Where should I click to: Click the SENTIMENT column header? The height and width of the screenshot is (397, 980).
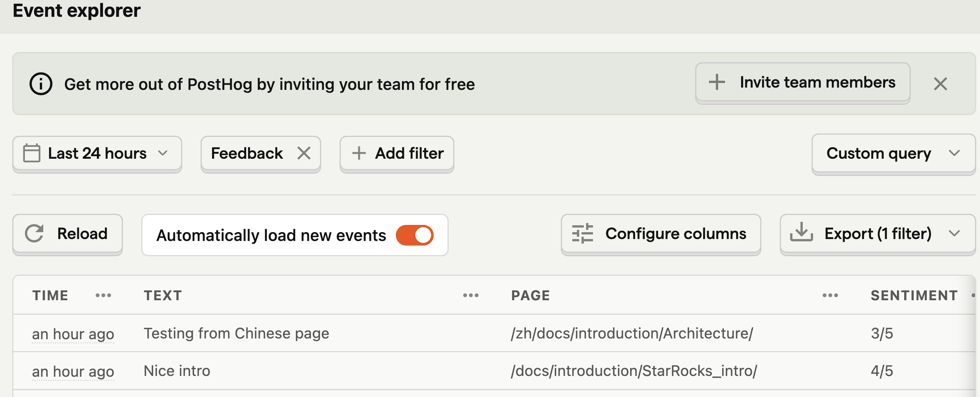pos(914,295)
